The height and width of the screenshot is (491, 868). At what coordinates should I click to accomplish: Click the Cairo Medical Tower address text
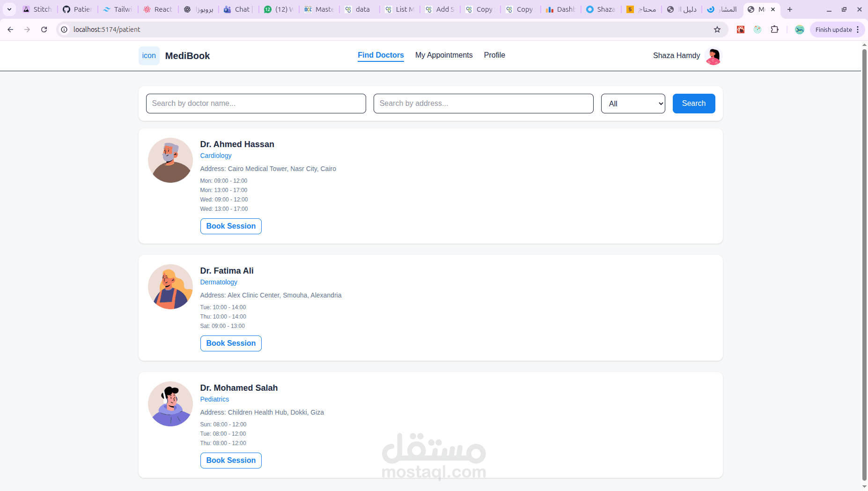coord(268,169)
